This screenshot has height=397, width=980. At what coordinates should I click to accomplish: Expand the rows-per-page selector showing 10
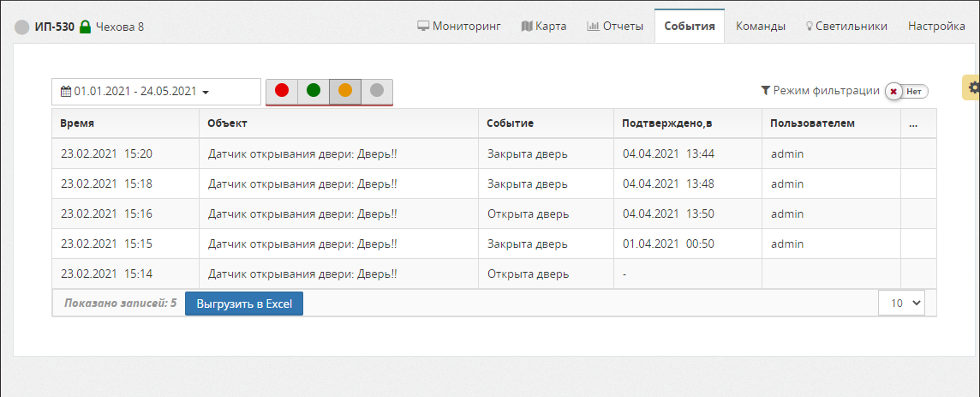pyautogui.click(x=902, y=303)
